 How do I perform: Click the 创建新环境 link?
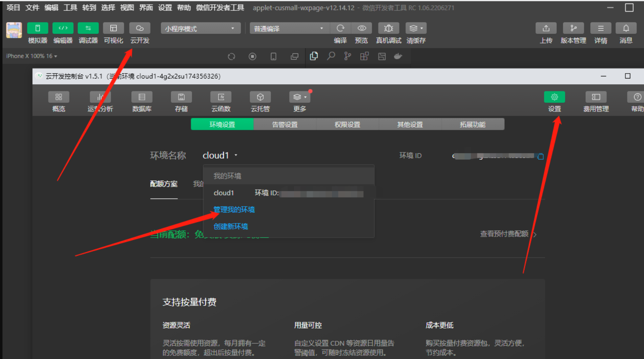coord(231,226)
